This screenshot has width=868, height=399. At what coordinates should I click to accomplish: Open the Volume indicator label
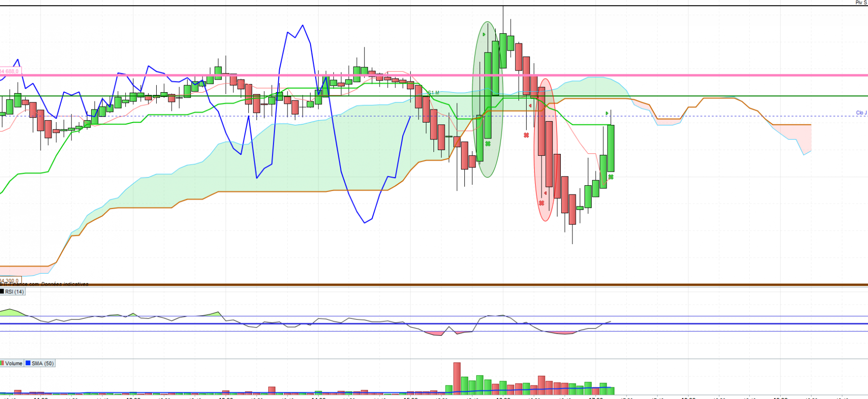click(x=14, y=363)
